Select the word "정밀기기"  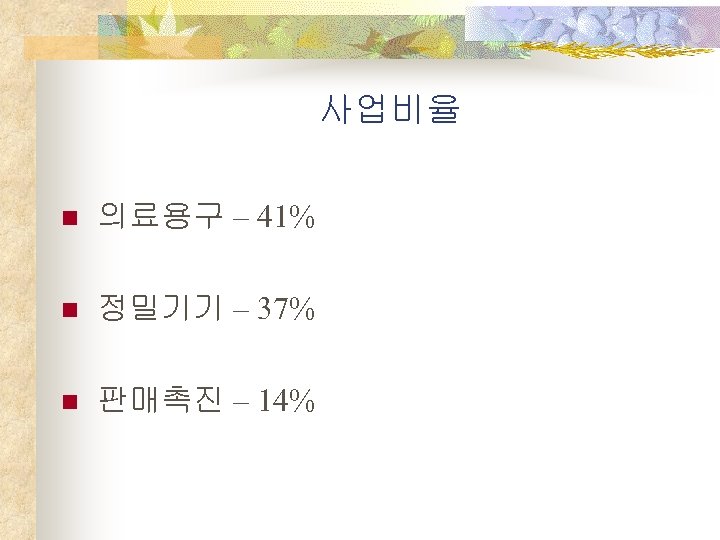[x=160, y=309]
